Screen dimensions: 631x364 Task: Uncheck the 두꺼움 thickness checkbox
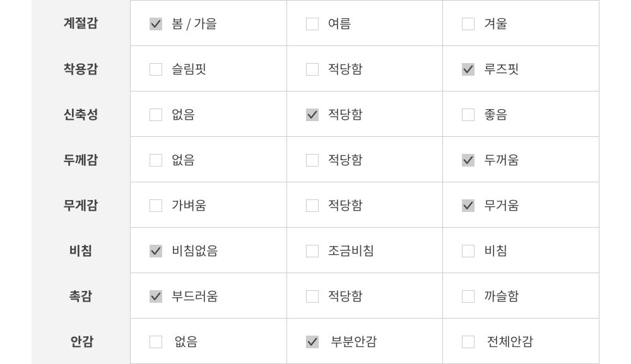coord(468,160)
